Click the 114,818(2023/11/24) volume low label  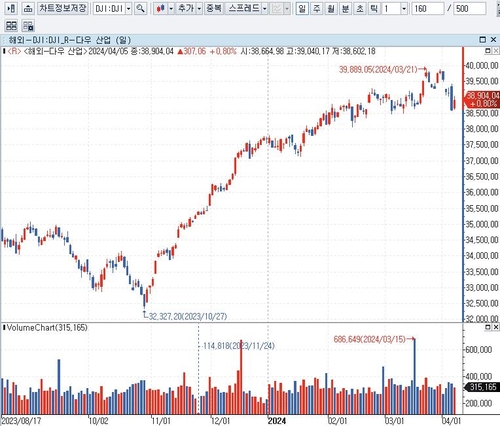click(x=238, y=346)
